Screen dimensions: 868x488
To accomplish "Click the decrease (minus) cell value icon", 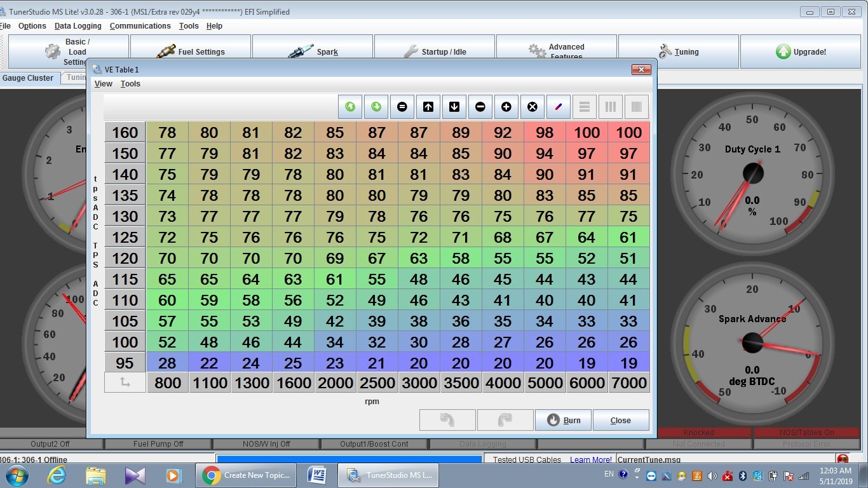I will [480, 107].
